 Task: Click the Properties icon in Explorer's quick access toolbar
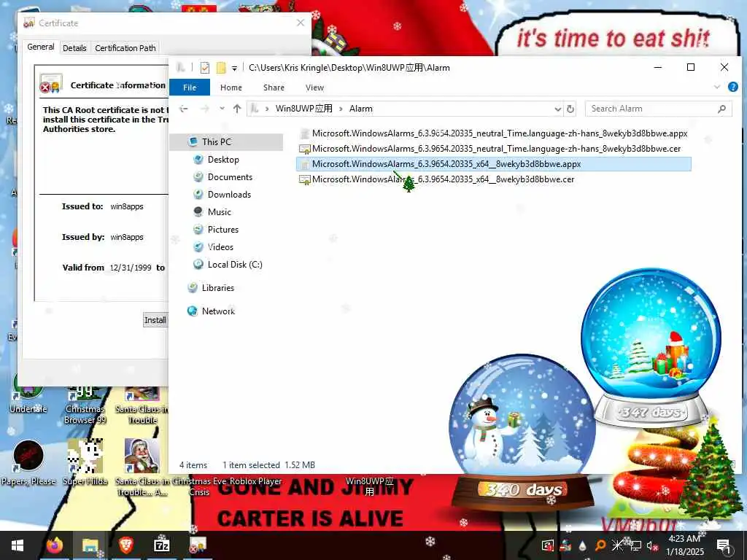click(x=205, y=68)
